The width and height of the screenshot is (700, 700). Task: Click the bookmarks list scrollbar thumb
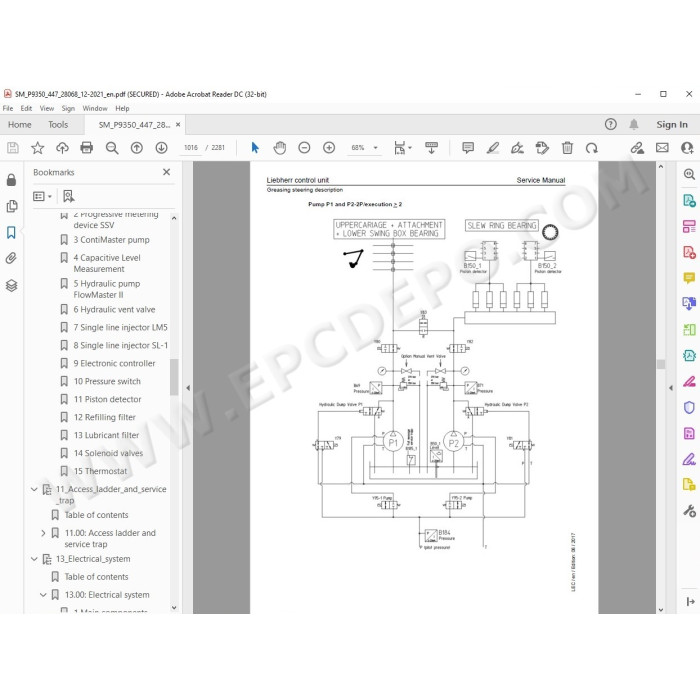(x=174, y=377)
